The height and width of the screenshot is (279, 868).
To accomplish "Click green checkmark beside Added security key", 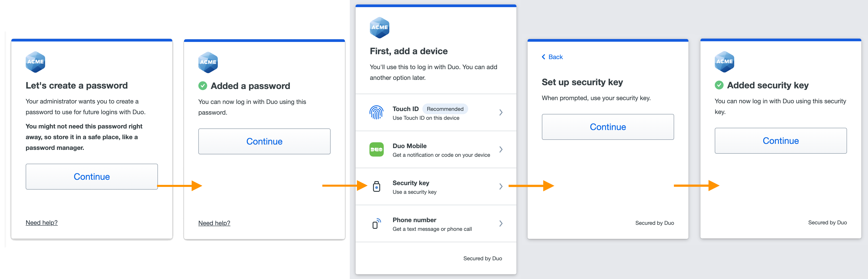I will [x=719, y=85].
